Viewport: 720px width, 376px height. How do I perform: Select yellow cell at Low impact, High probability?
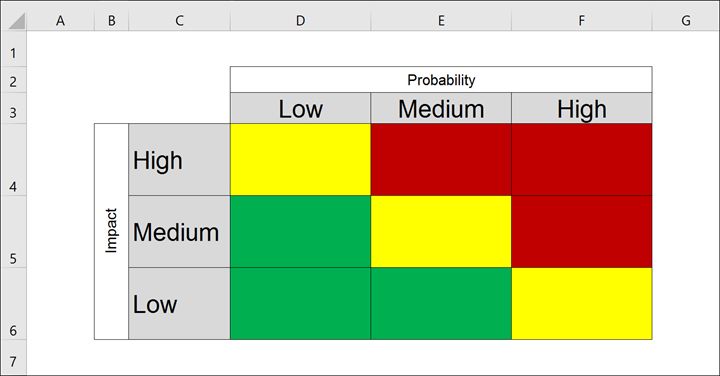[581, 303]
